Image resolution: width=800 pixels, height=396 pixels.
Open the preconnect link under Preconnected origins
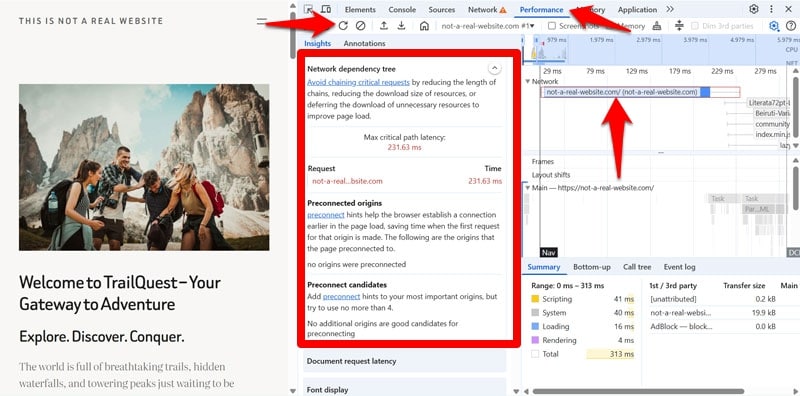(326, 215)
